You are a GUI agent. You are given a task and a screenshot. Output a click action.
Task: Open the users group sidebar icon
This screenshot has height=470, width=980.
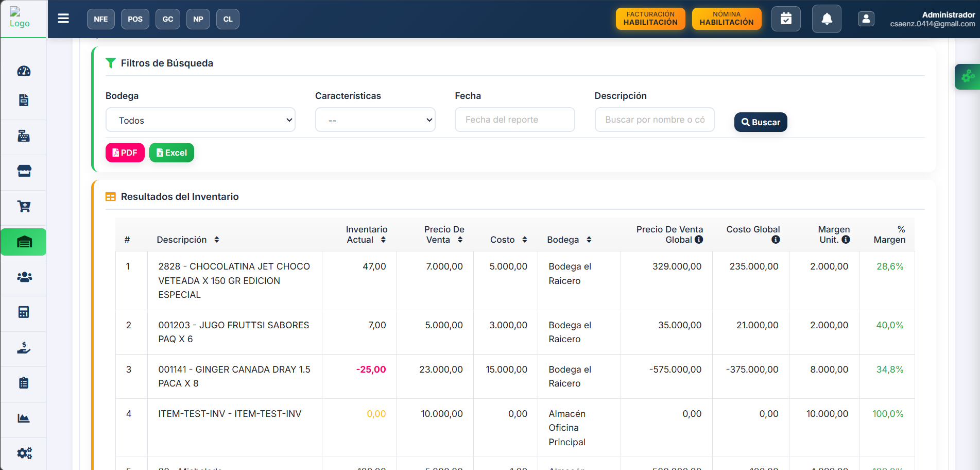click(x=24, y=277)
